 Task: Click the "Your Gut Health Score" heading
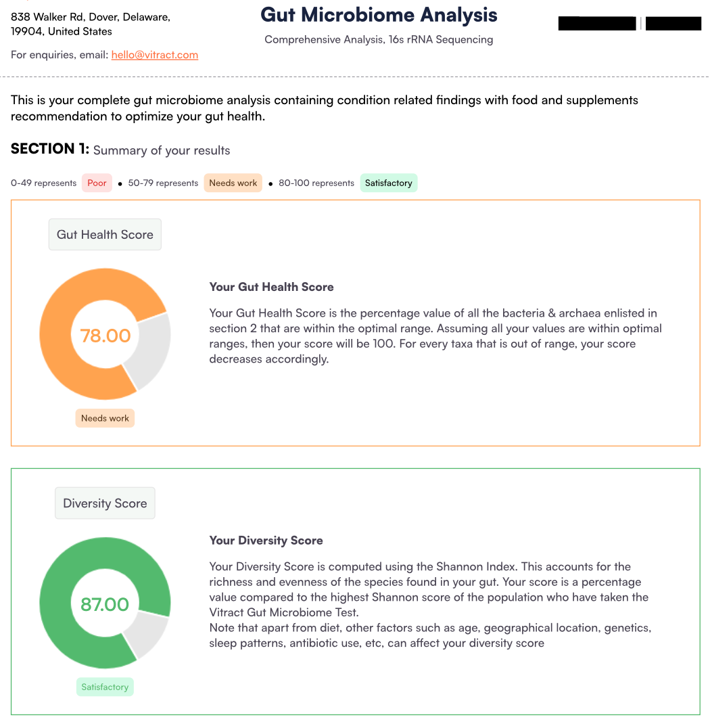[271, 287]
